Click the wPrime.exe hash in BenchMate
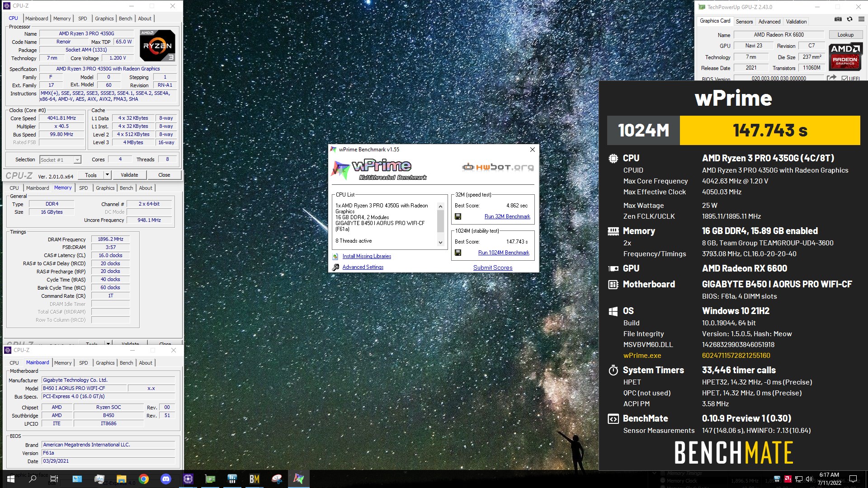The width and height of the screenshot is (868, 488). 736,356
